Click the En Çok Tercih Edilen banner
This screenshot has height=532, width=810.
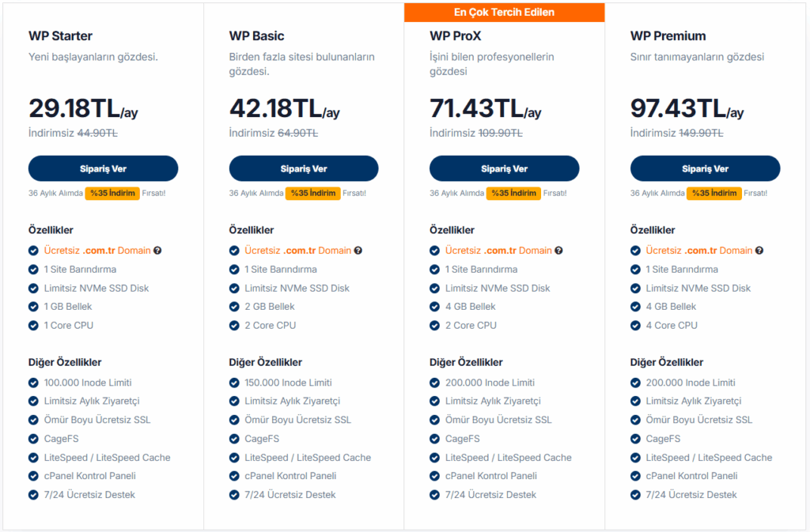coord(504,12)
